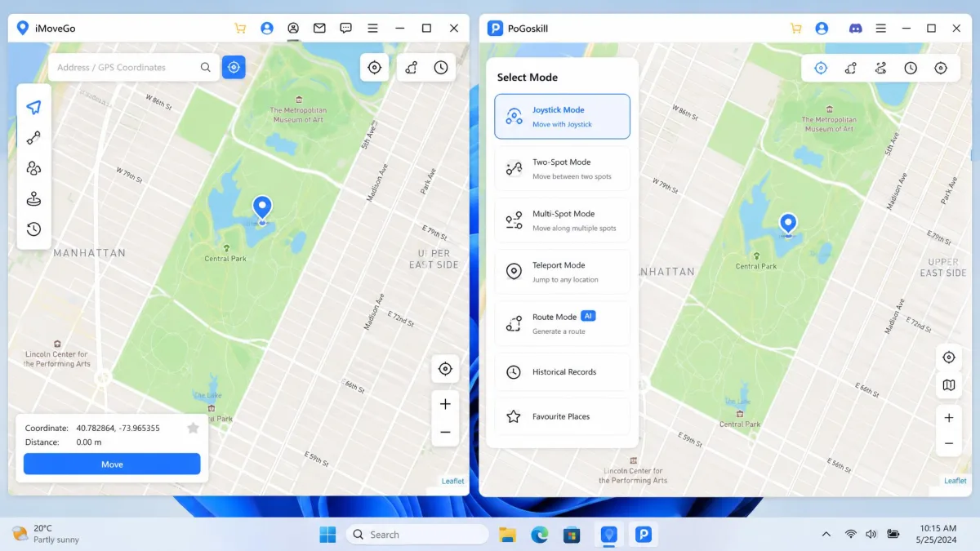Viewport: 980px width, 551px height.
Task: Open the blue account avatar in iMoveGo
Action: pyautogui.click(x=266, y=28)
